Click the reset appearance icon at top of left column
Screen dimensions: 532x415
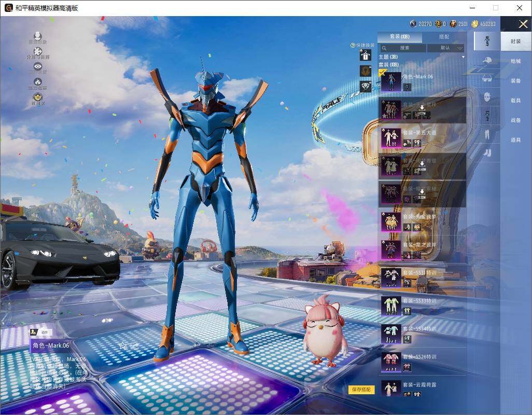click(38, 36)
